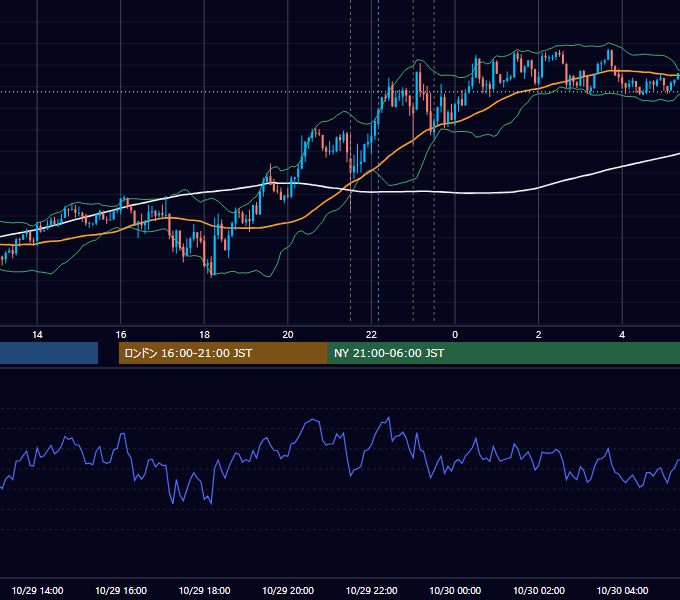The image size is (680, 600).
Task: Click the 10/30 04:00 time label
Action: click(x=622, y=590)
